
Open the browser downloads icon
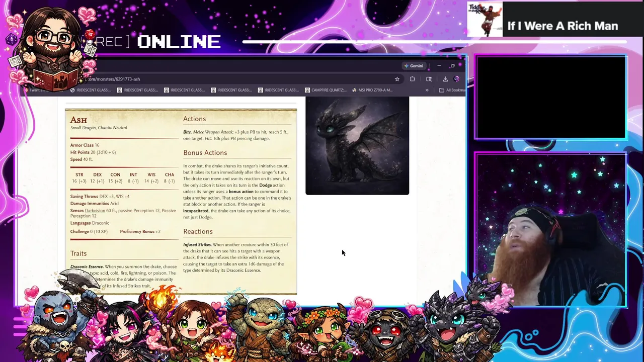point(445,79)
